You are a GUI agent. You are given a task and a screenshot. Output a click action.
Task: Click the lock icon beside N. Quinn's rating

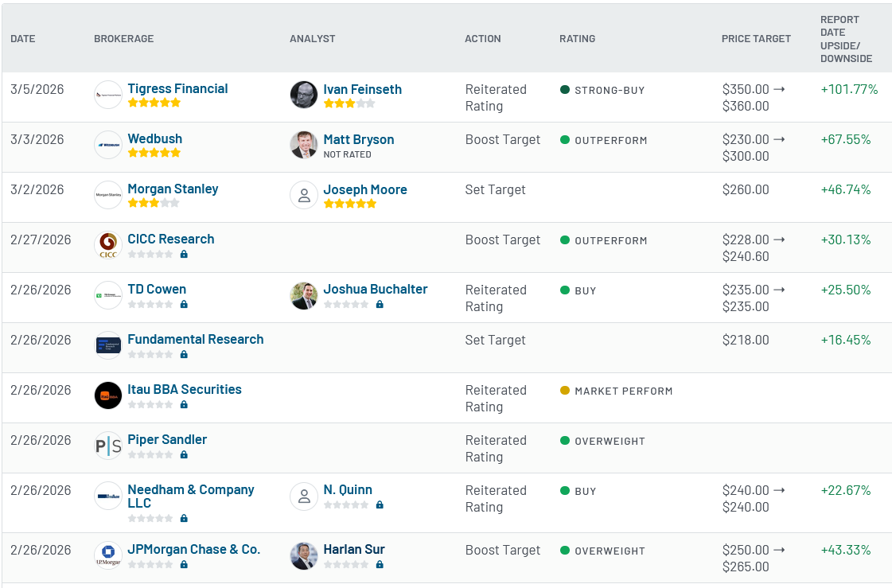(380, 504)
